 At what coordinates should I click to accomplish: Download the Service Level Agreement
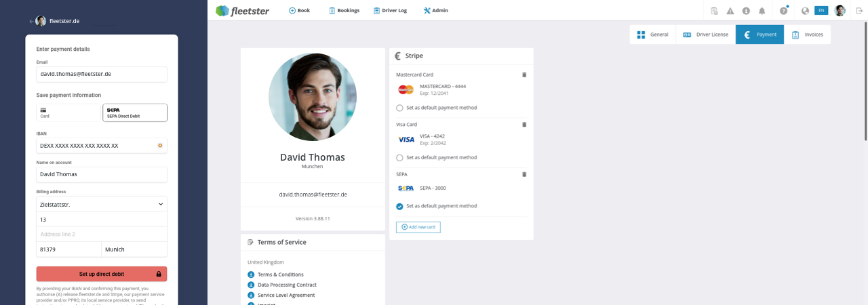point(251,295)
